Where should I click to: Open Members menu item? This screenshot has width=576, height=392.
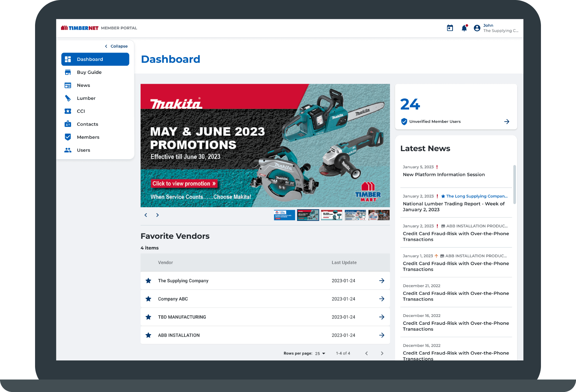pyautogui.click(x=95, y=137)
